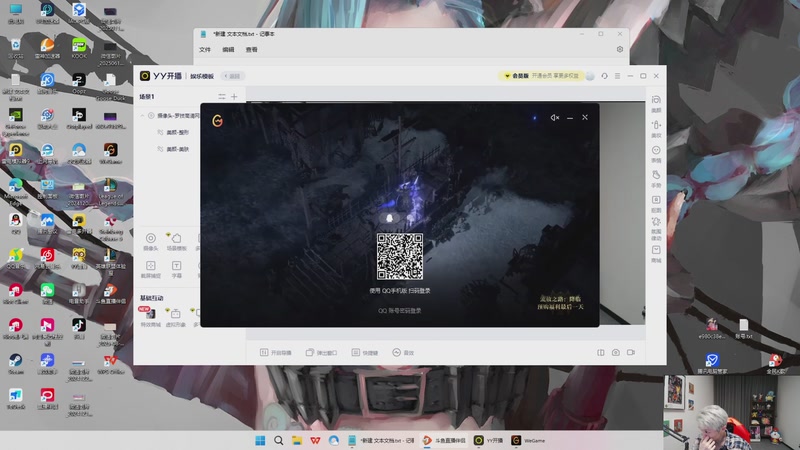Open the 编辑 menu in Notepad
Viewport: 800px width, 450px height.
click(x=228, y=49)
